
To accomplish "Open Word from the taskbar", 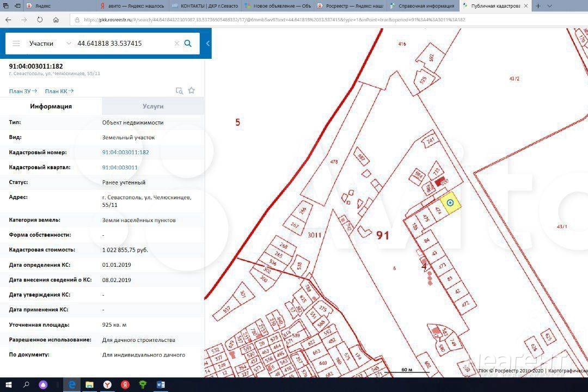I will [160, 385].
